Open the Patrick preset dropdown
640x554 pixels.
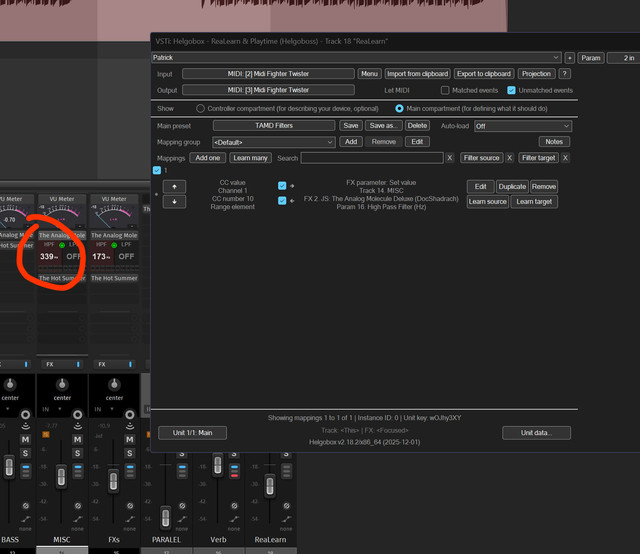357,58
